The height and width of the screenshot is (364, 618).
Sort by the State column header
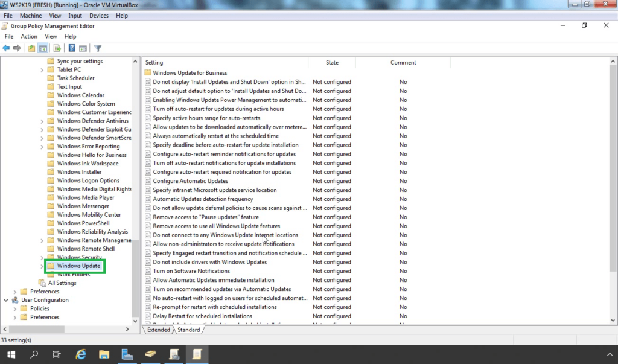point(332,62)
